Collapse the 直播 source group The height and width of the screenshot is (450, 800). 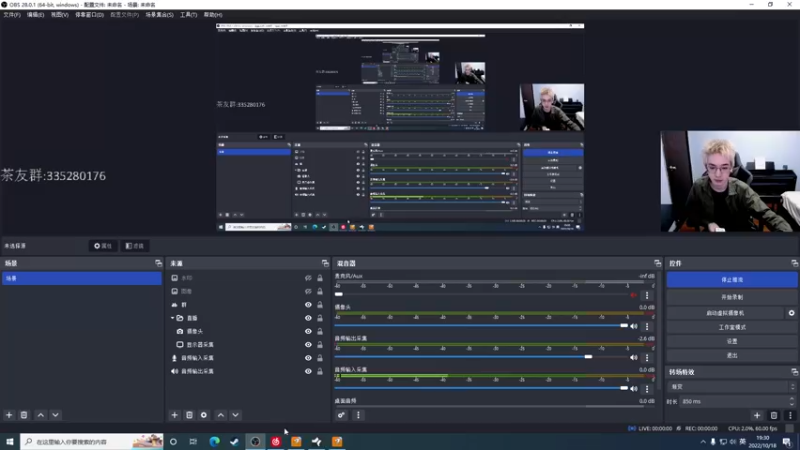click(x=172, y=318)
